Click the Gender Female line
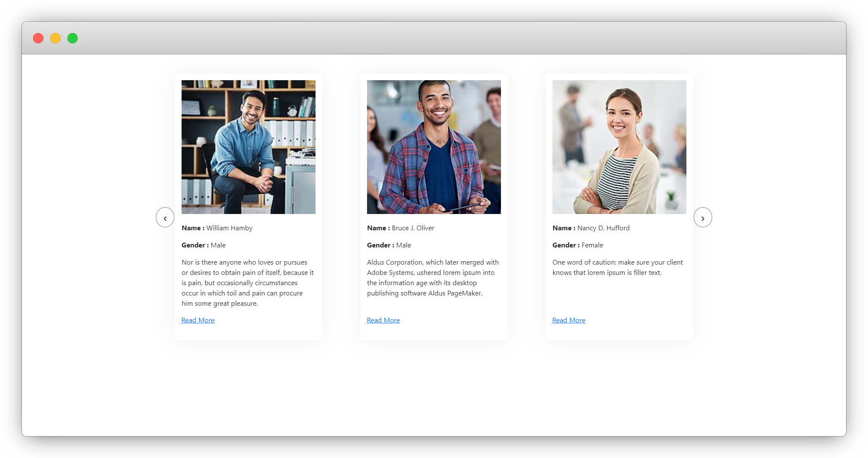The height and width of the screenshot is (458, 868). pyautogui.click(x=577, y=245)
